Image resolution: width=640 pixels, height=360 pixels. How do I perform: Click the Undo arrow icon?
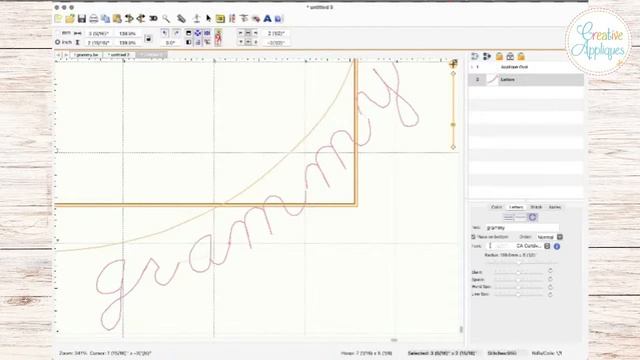pyautogui.click(x=129, y=19)
